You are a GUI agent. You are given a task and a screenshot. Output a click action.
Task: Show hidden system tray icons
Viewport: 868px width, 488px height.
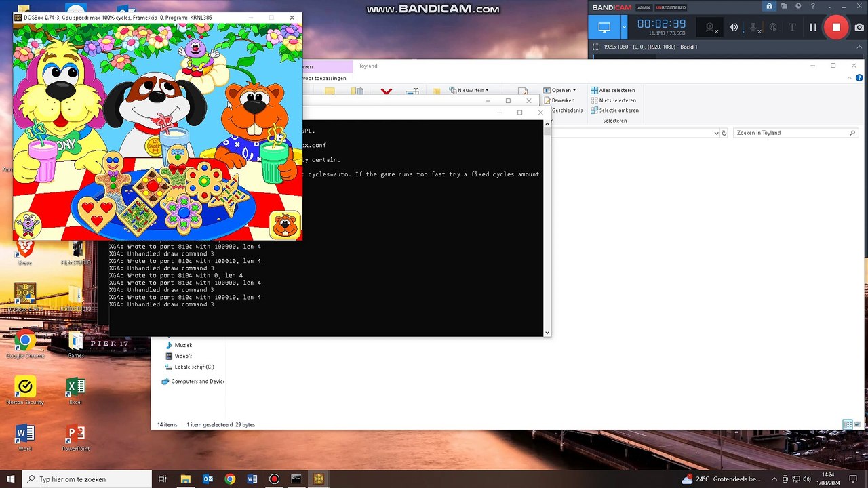click(774, 479)
